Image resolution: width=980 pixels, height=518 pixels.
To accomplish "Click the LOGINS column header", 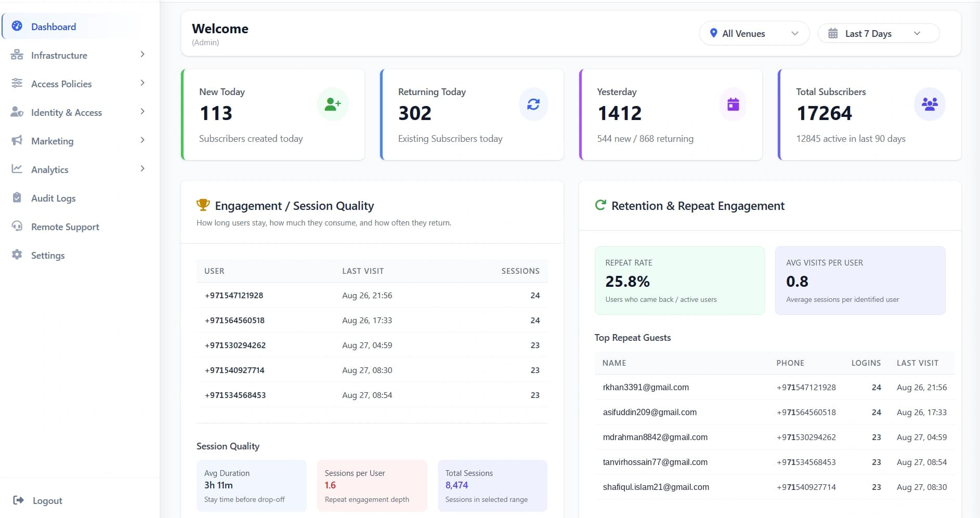I will click(866, 363).
